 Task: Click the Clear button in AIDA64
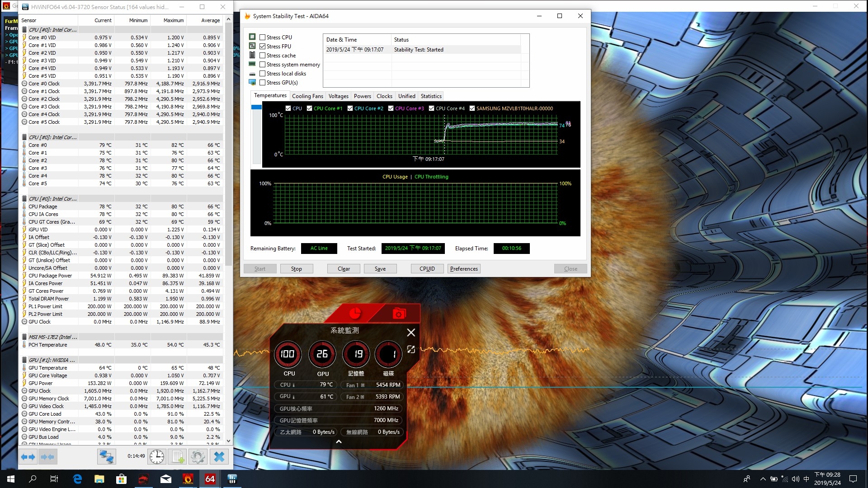pyautogui.click(x=344, y=269)
